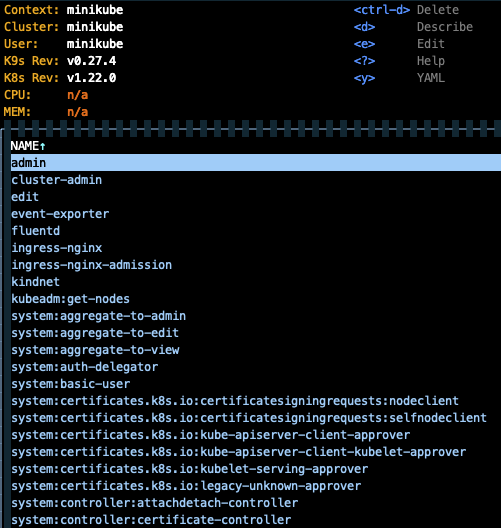Click the CPU n/a value
The height and width of the screenshot is (528, 501).
pos(77,95)
